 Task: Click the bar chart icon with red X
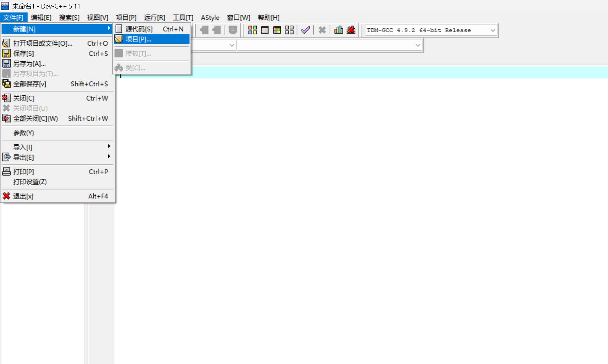[351, 30]
